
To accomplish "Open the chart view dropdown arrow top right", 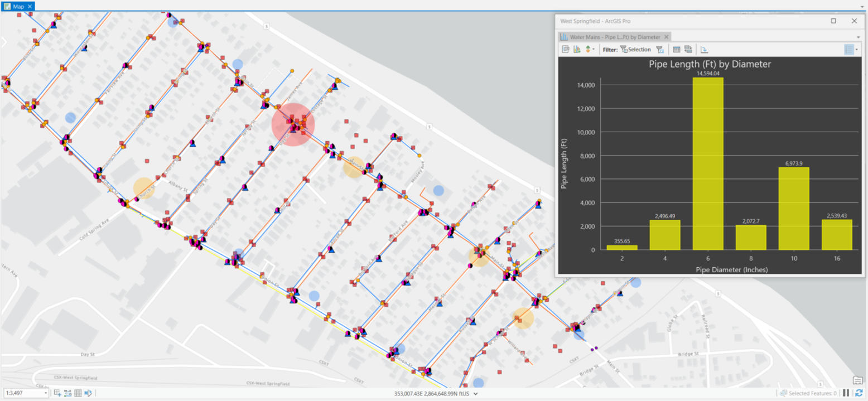I will 860,36.
